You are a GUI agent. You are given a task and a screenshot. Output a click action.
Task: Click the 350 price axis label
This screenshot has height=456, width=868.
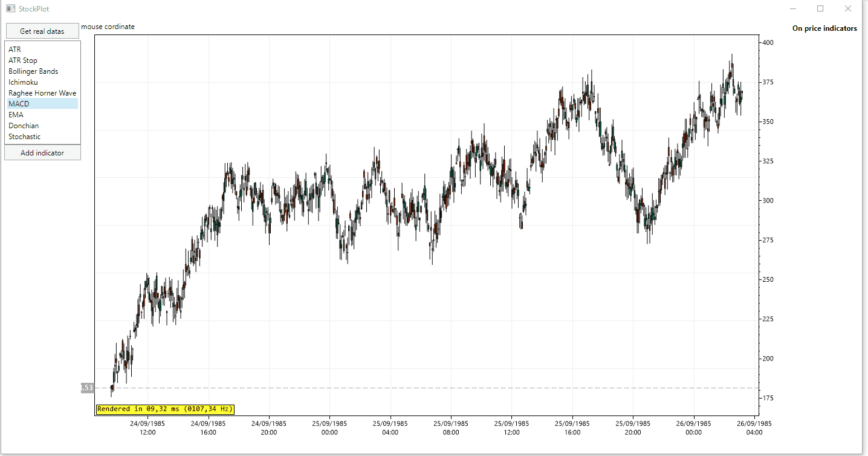point(768,122)
